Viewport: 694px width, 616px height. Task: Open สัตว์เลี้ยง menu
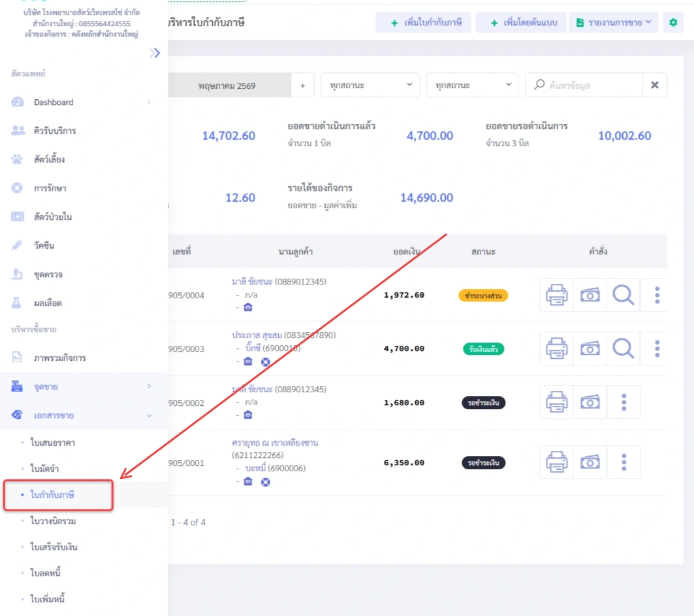pos(84,159)
